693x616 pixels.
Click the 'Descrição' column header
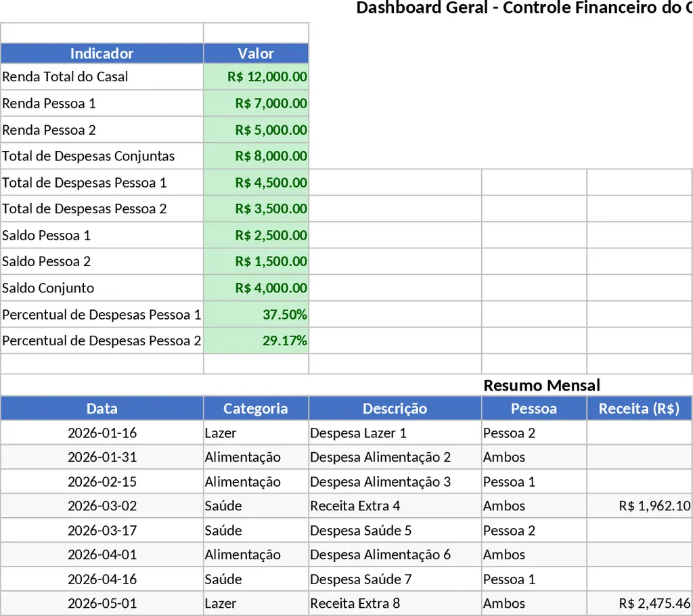395,408
